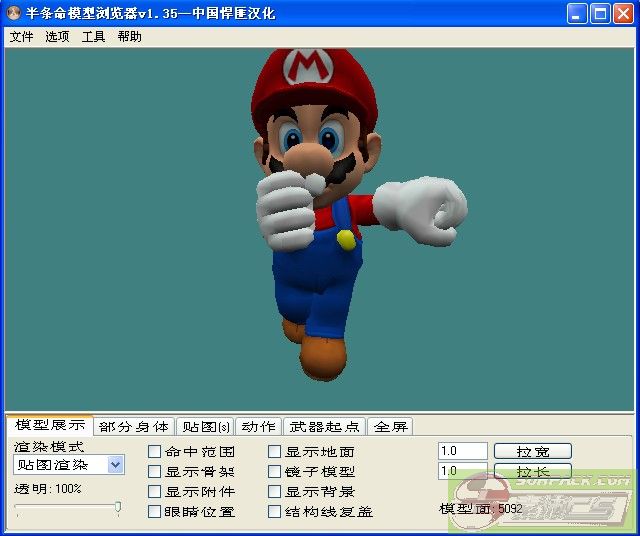
Task: Click the 拉宽 button
Action: (x=532, y=451)
